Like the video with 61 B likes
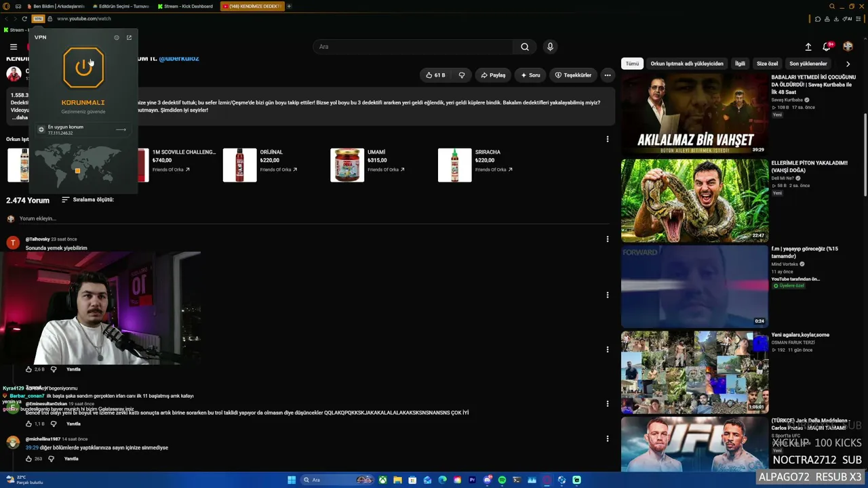The image size is (868, 488). point(435,75)
